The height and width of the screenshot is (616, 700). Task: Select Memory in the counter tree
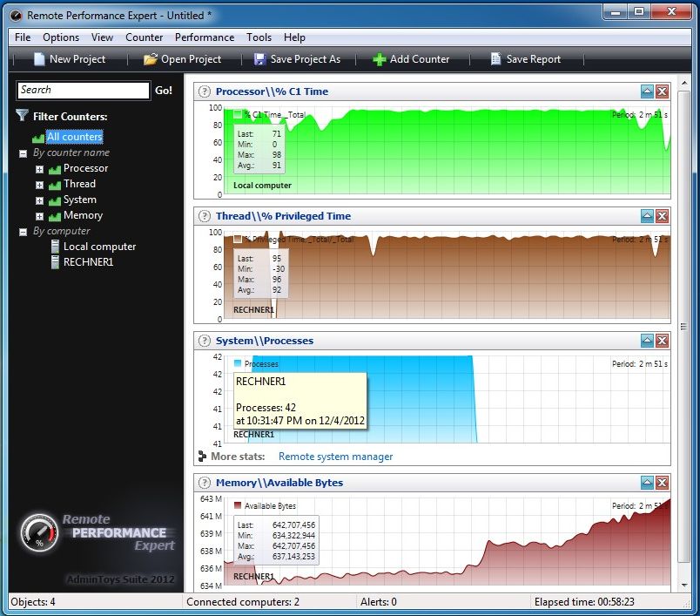(83, 215)
